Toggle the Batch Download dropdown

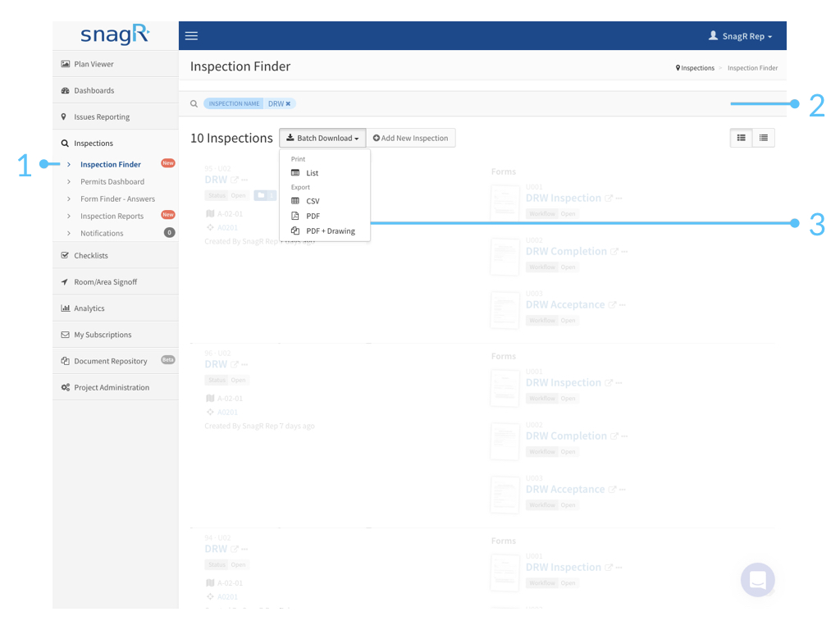[x=322, y=138]
